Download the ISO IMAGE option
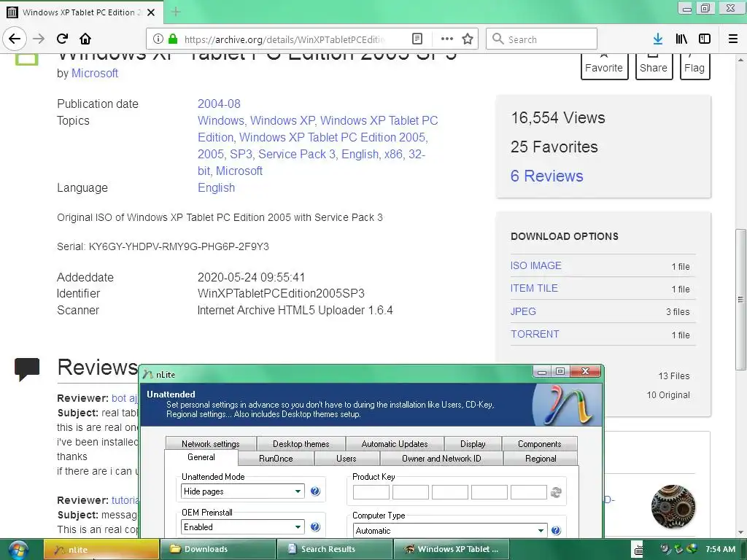The height and width of the screenshot is (560, 747). tap(536, 265)
